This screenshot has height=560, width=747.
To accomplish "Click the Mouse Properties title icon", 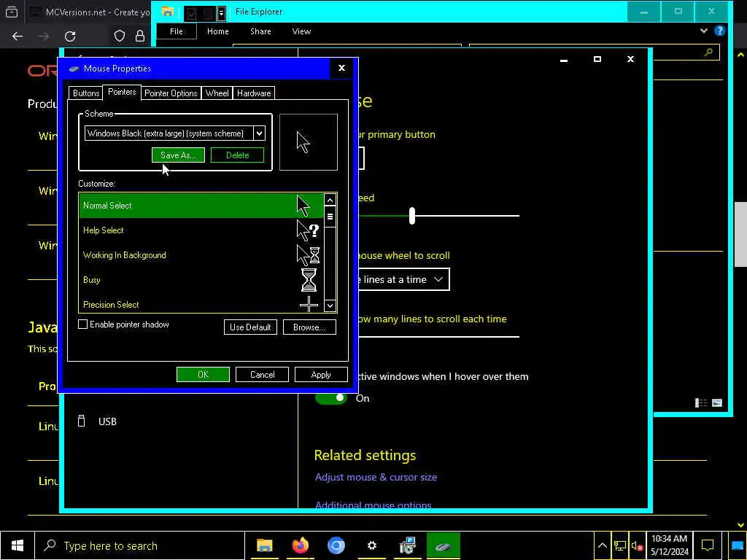I will click(74, 69).
